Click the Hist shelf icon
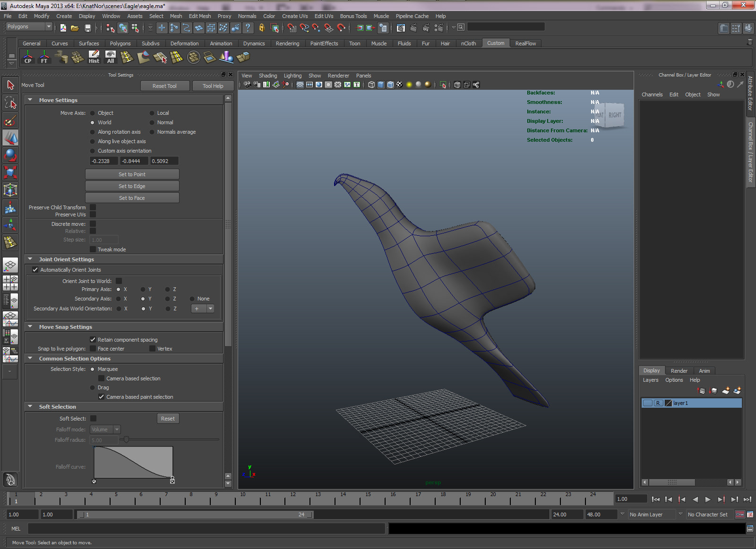This screenshot has height=549, width=756. 94,57
